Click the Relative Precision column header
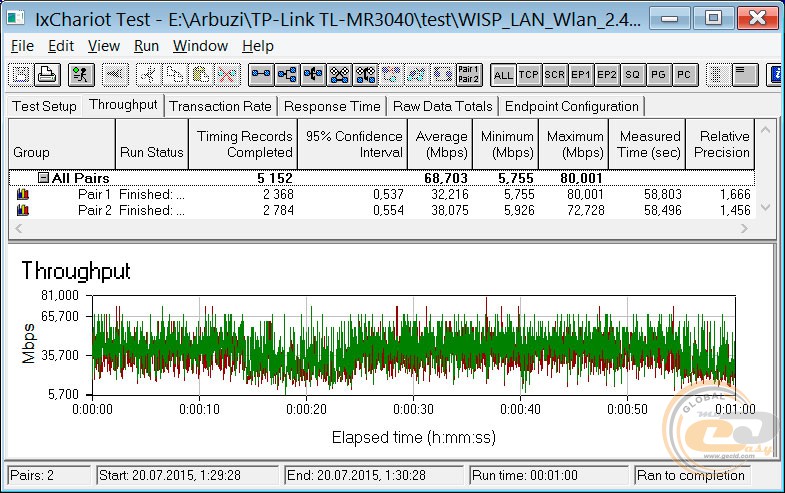Image resolution: width=785 pixels, height=493 pixels. (x=720, y=144)
